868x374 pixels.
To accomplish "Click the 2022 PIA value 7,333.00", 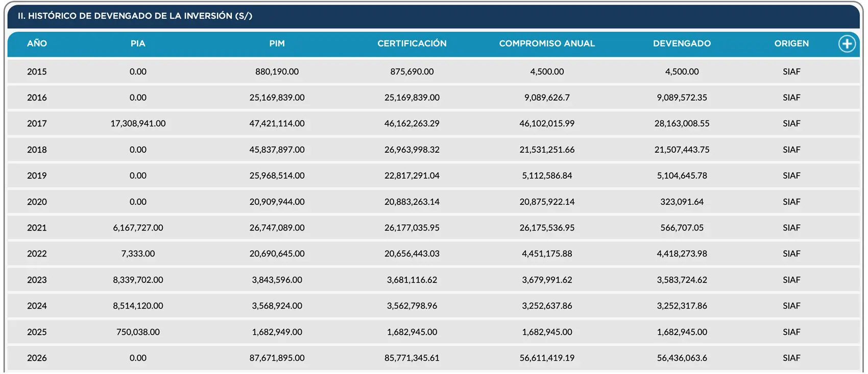I will point(138,254).
